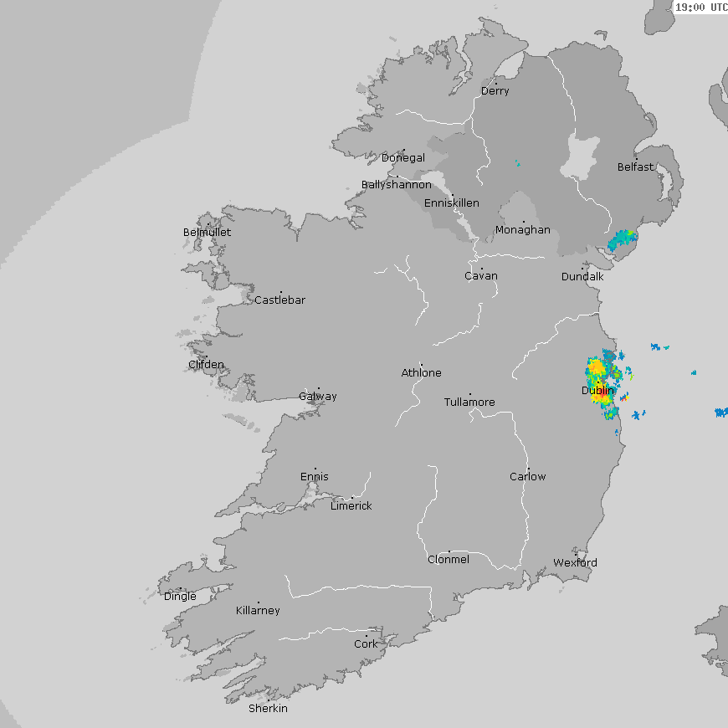This screenshot has width=728, height=728.
Task: Click the Sherkin label
Action: [268, 709]
